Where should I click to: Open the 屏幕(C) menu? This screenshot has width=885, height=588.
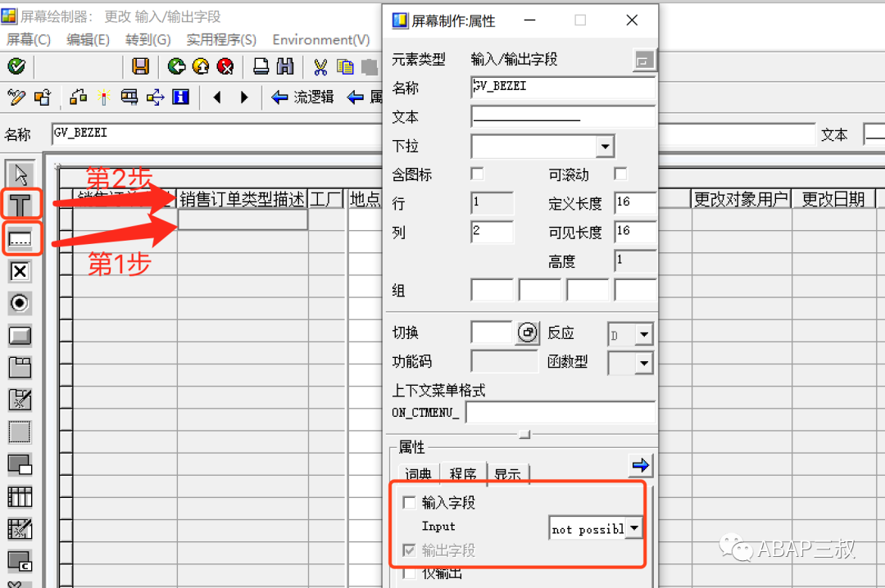point(28,40)
